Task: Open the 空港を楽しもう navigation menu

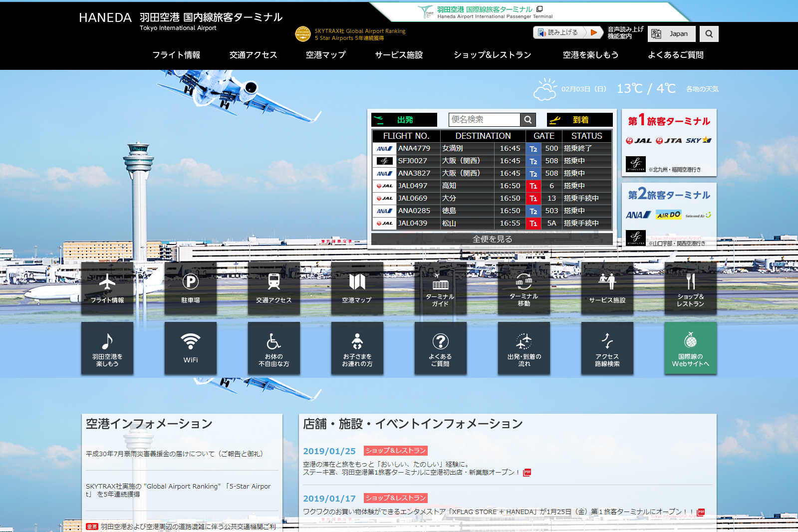Action: click(590, 55)
